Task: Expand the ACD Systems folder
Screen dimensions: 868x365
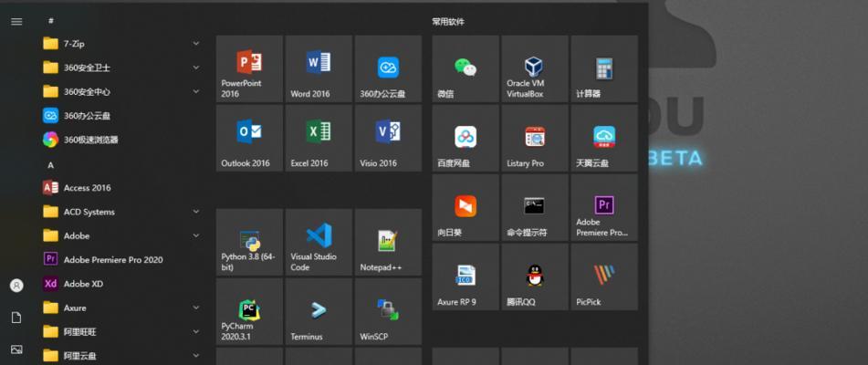Action: click(x=121, y=212)
